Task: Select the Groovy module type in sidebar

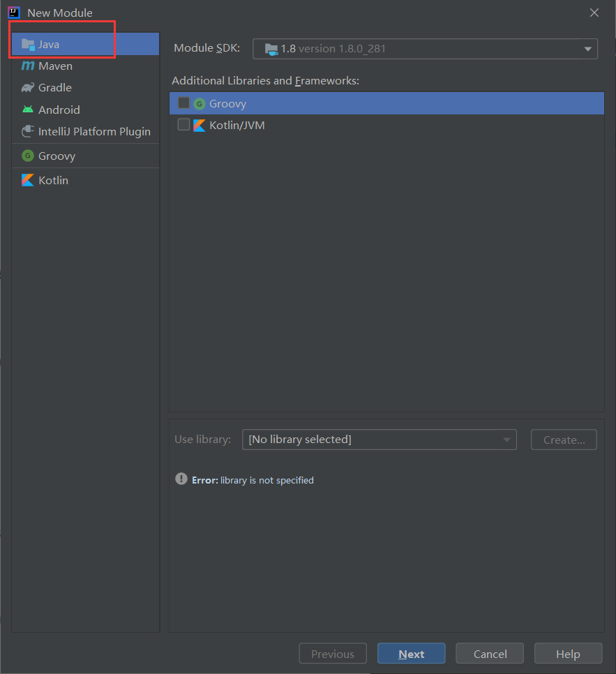Action: [x=85, y=156]
